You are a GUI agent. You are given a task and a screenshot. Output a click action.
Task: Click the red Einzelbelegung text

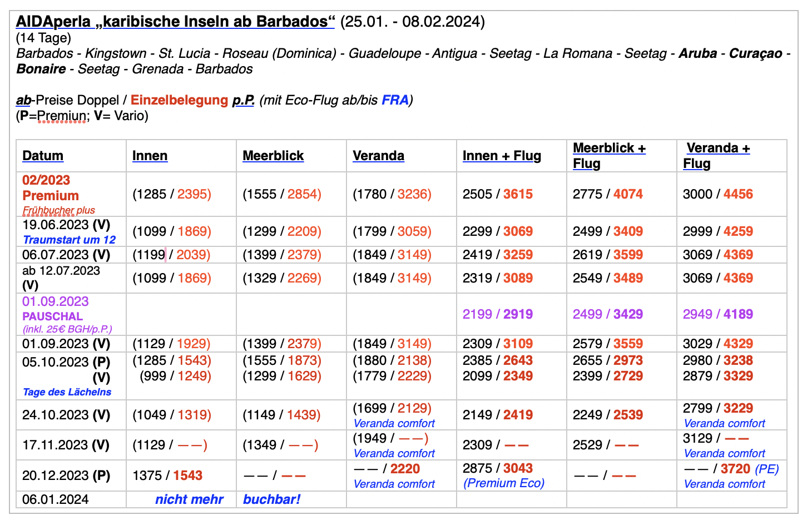pyautogui.click(x=179, y=100)
